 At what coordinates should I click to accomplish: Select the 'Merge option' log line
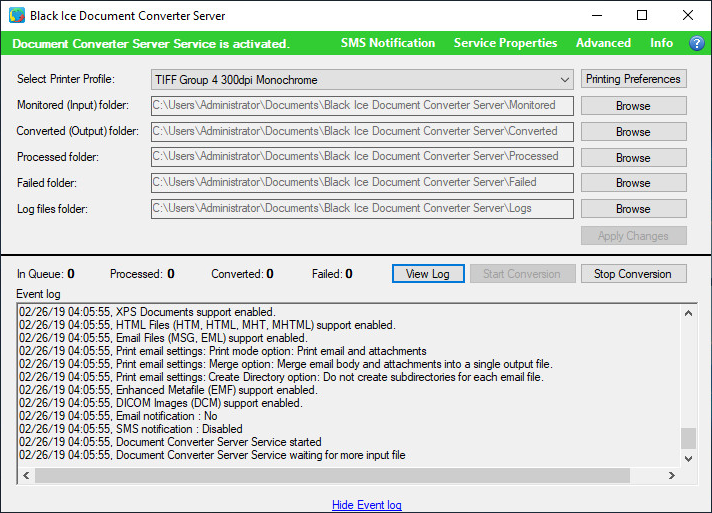pos(286,364)
